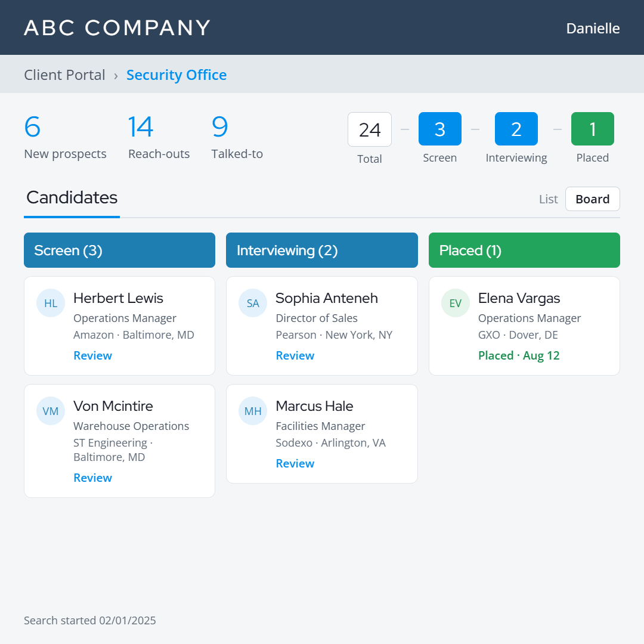This screenshot has height=644, width=644.
Task: Click the 6 New prospects stat
Action: (66, 138)
